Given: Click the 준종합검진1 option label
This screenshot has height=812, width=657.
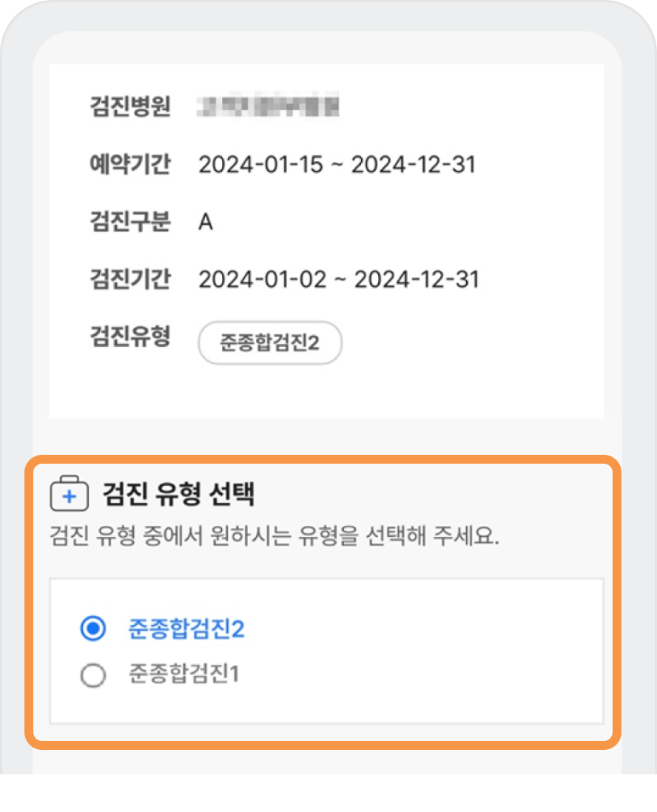Looking at the screenshot, I should coord(184,674).
